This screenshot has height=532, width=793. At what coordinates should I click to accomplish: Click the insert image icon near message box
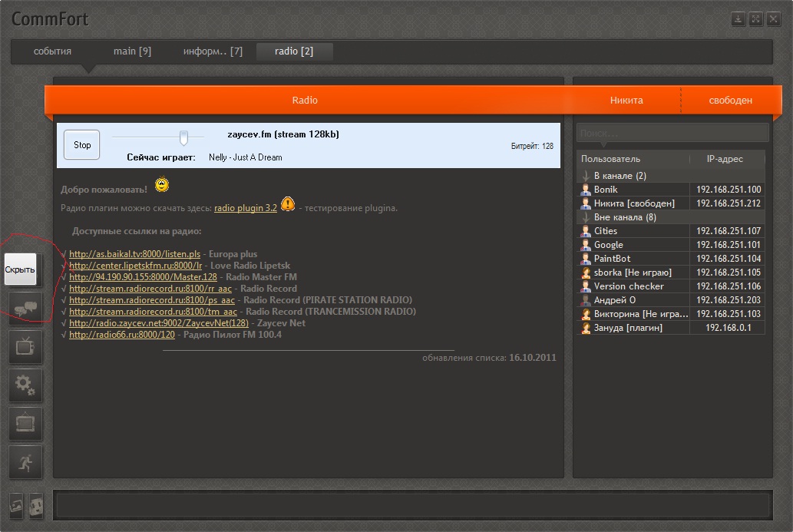pos(17,505)
